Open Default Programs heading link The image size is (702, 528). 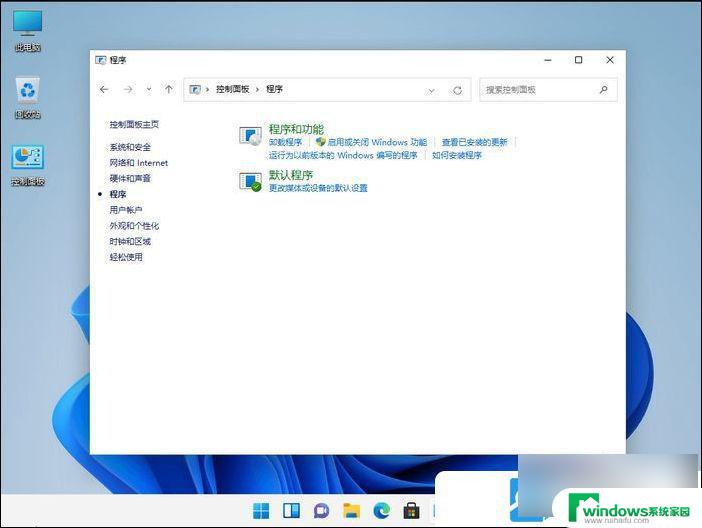point(291,175)
